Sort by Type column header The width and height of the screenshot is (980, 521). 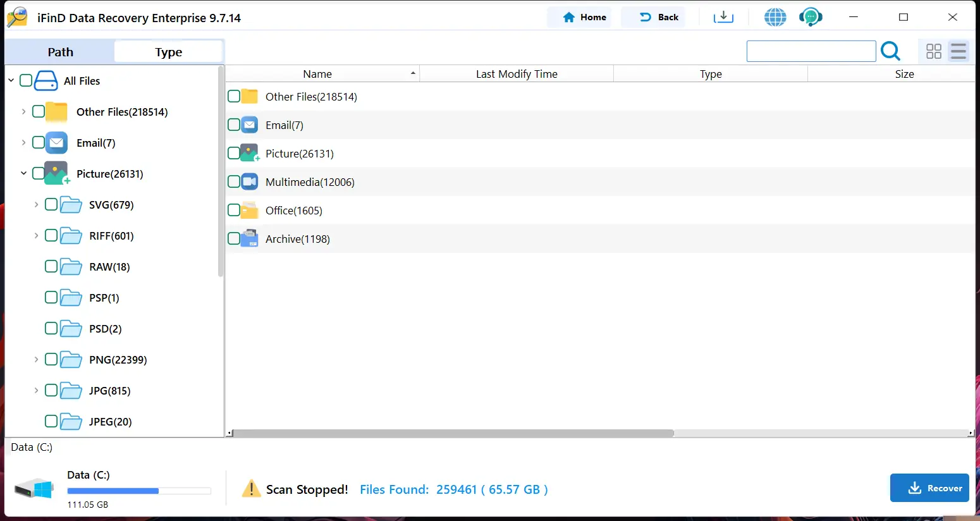coord(711,74)
